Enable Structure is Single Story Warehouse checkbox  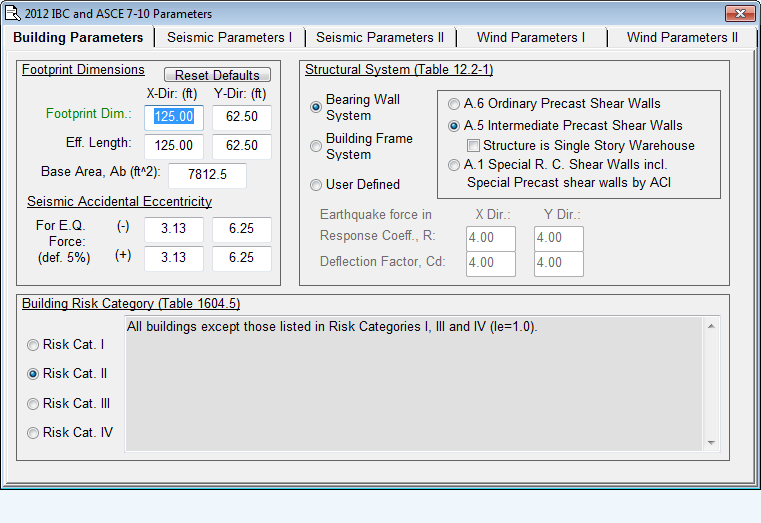pyautogui.click(x=474, y=146)
